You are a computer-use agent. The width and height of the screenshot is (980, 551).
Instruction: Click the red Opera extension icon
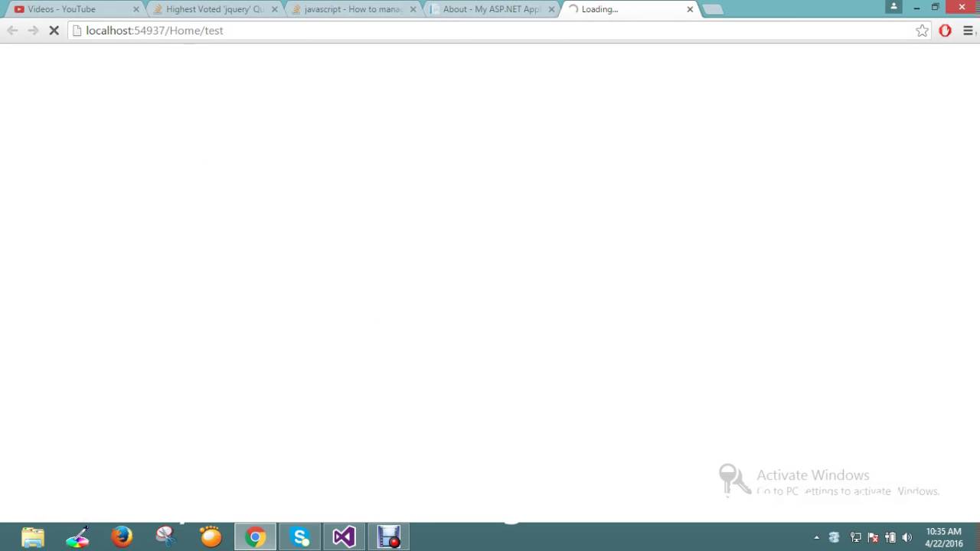coord(946,31)
